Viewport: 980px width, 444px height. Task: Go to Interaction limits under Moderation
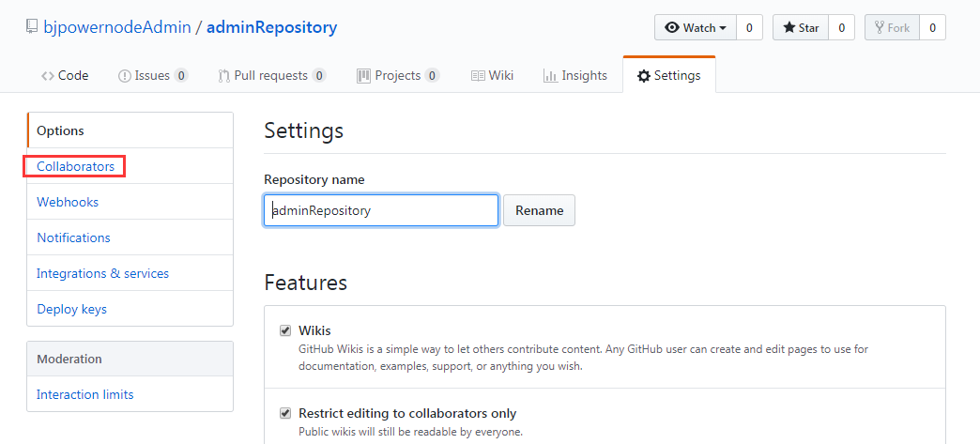tap(84, 394)
